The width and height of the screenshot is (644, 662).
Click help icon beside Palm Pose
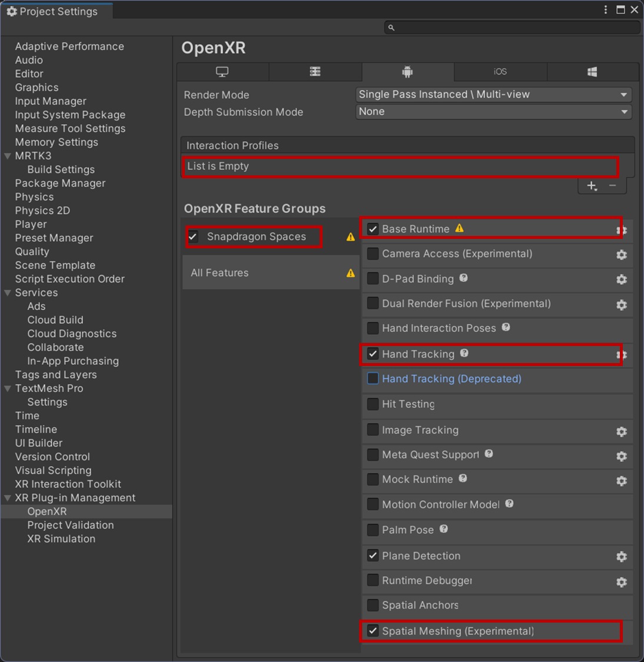tap(444, 529)
